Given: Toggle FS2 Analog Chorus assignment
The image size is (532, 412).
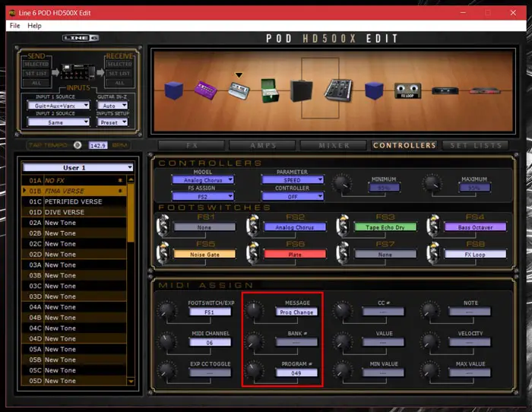Looking at the screenshot, I should pos(295,227).
